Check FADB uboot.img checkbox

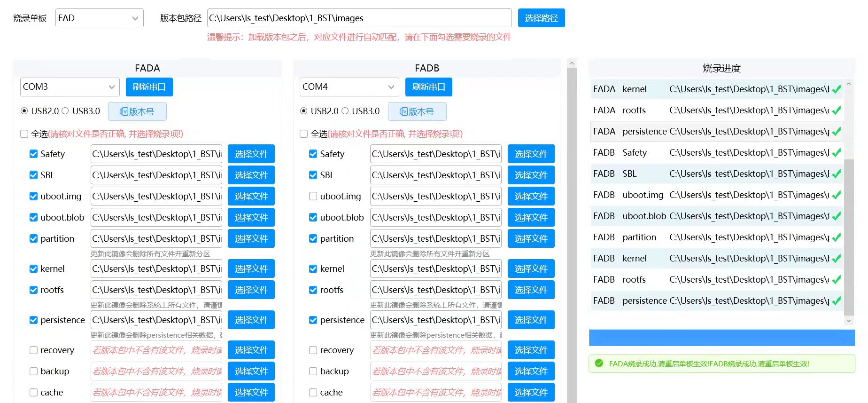[x=313, y=196]
